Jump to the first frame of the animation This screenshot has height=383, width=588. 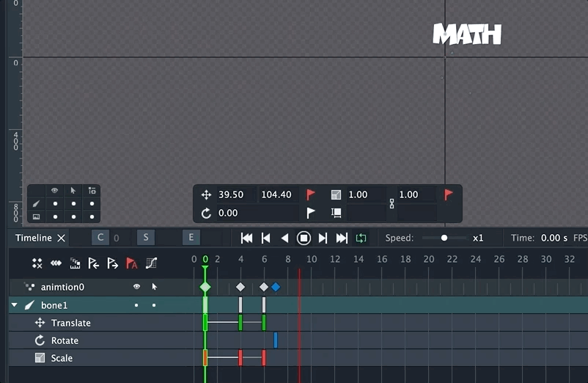247,238
